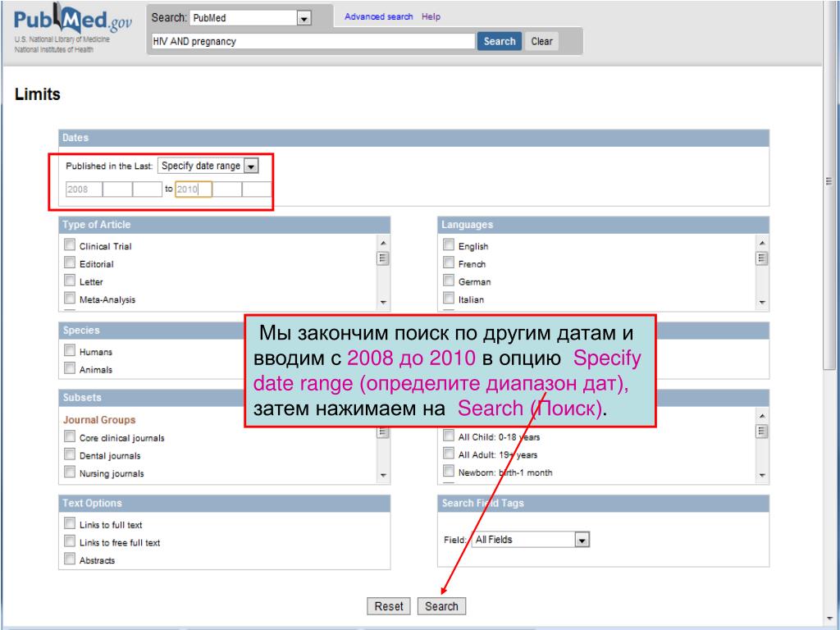Check the Meta-Analysis checkbox
Screen dimensions: 840x630
pos(70,298)
